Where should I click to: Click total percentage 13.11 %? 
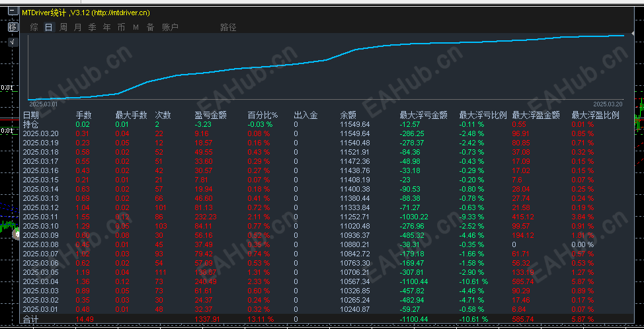(261, 319)
